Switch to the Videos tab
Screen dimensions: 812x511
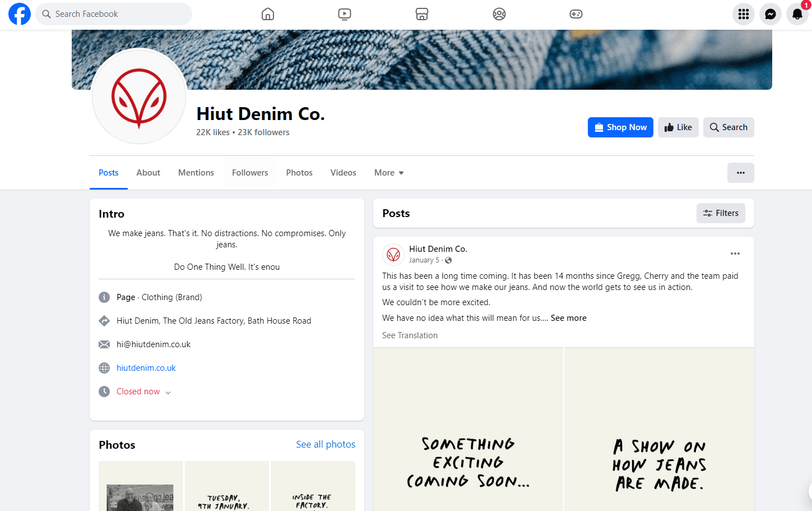tap(344, 173)
